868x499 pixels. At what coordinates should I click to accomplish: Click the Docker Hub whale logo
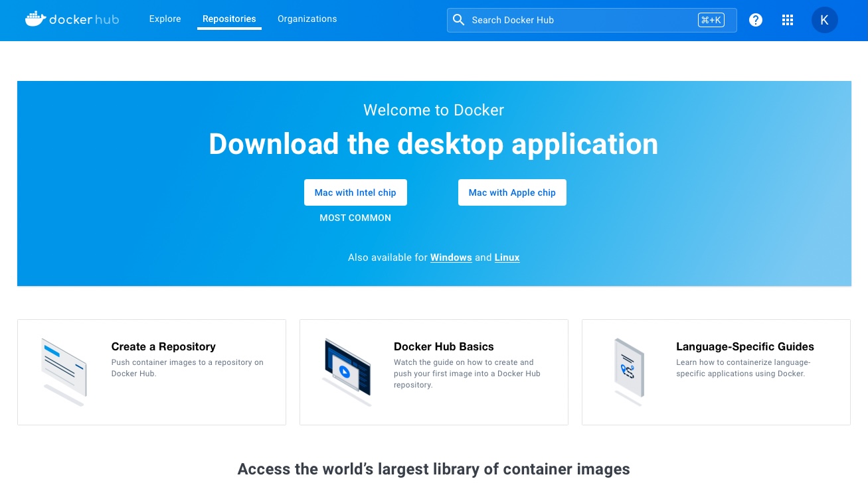click(34, 19)
